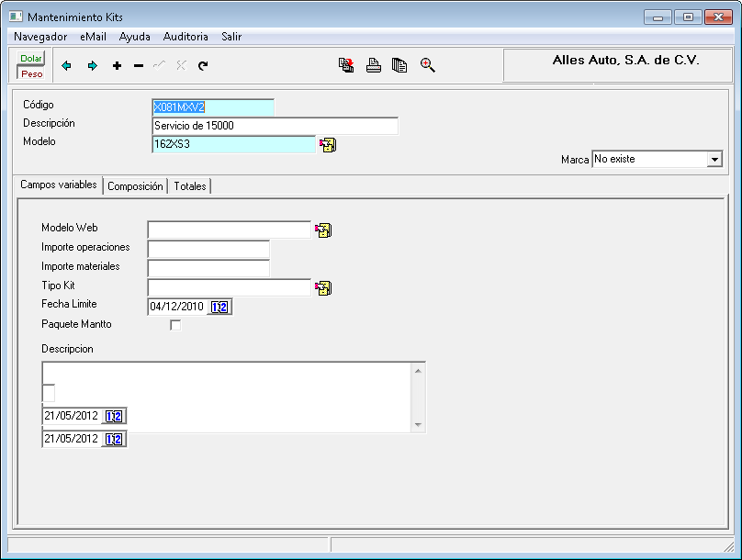Open calendar picker for lower 21/05/2012 date
This screenshot has width=742, height=560.
click(115, 440)
